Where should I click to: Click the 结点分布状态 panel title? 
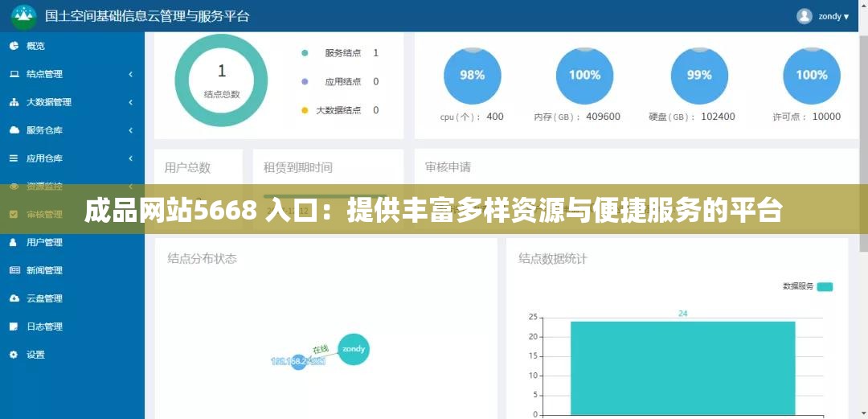202,258
